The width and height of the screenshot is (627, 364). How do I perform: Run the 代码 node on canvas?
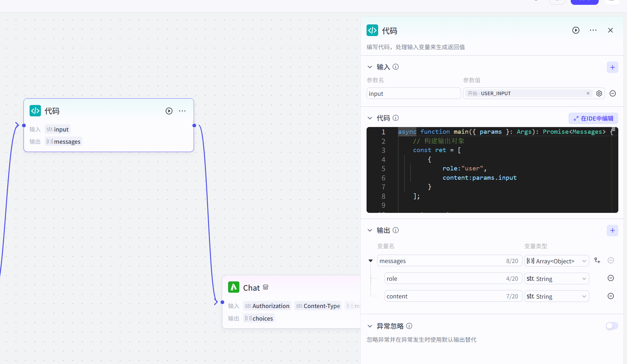tap(169, 111)
